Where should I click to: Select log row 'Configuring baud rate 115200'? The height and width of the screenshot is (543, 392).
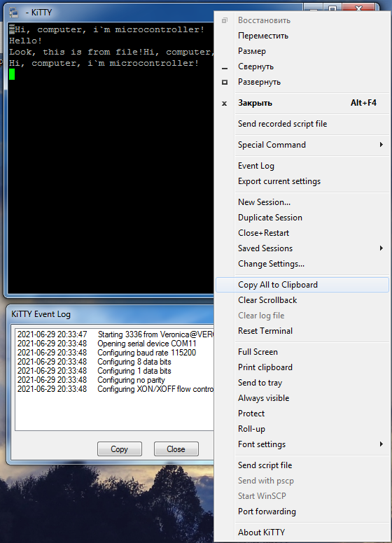pyautogui.click(x=115, y=353)
